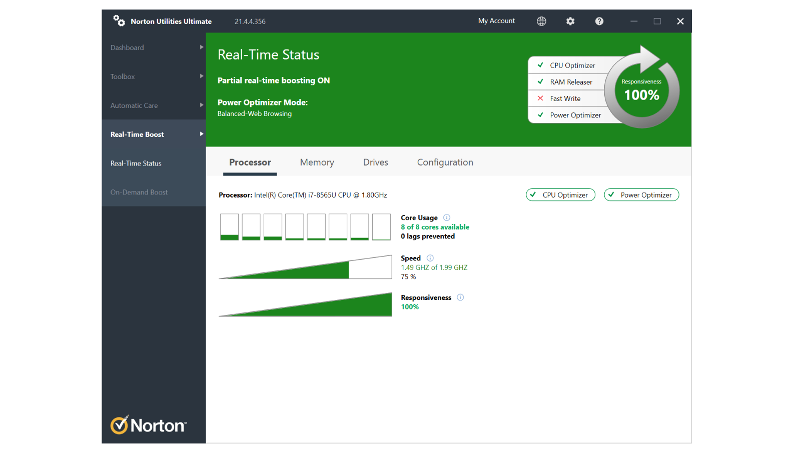The width and height of the screenshot is (800, 450).
Task: Switch to the Memory tab
Action: coord(317,162)
